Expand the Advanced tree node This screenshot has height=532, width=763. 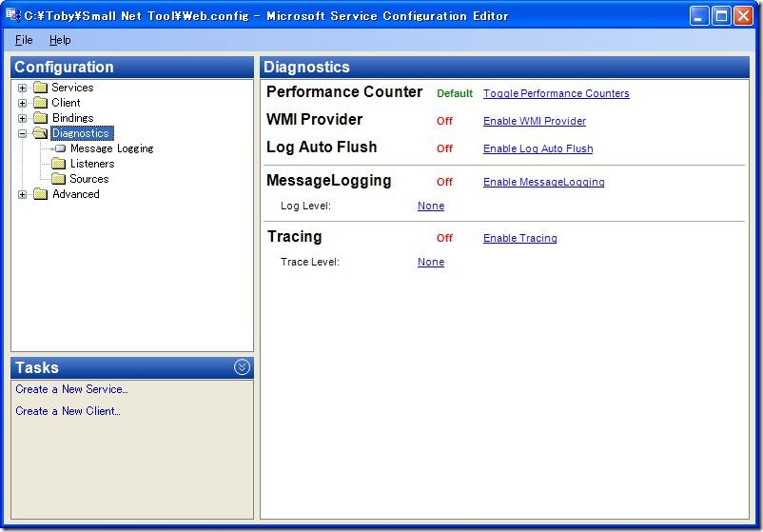coord(23,195)
